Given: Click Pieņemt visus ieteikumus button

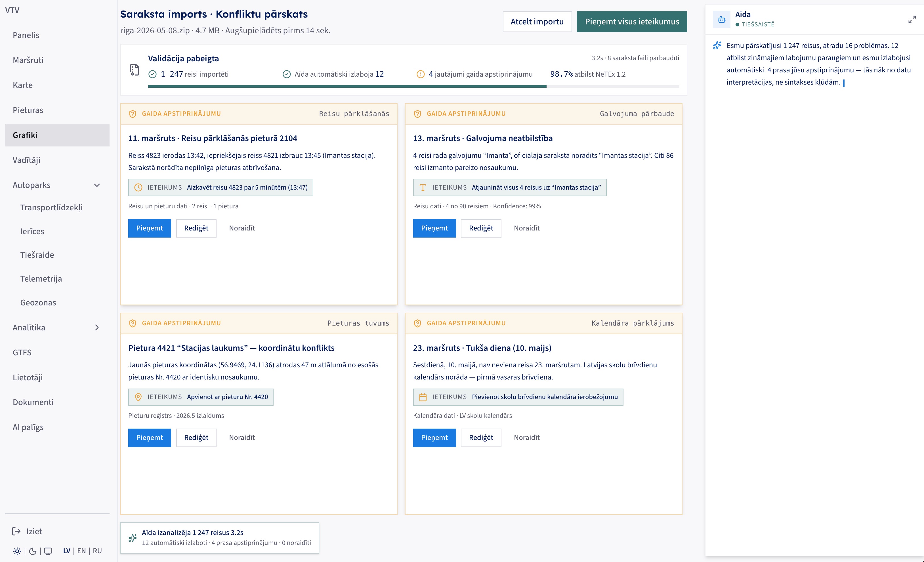Looking at the screenshot, I should [632, 21].
